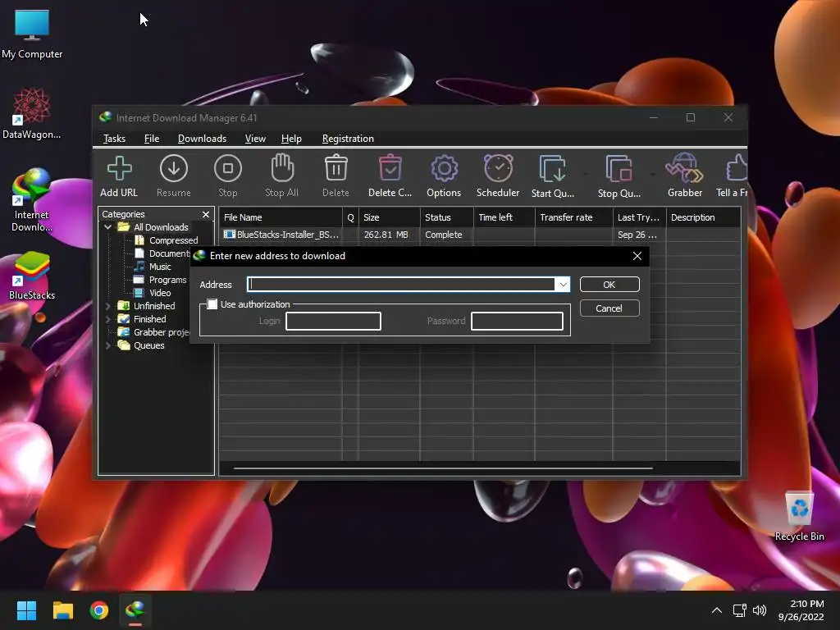
Task: Open the Recycle Bin icon
Action: pos(799,516)
